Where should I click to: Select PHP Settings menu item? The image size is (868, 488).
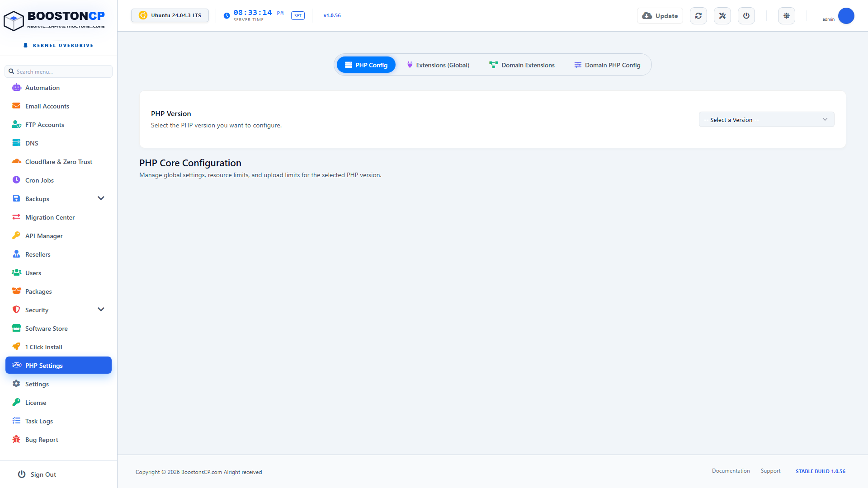(x=58, y=365)
